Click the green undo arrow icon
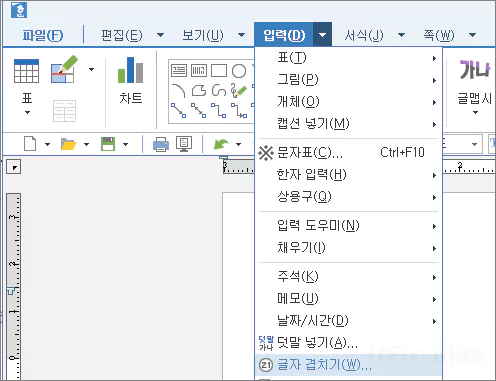Viewport: 496px width, 381px height. pyautogui.click(x=221, y=144)
